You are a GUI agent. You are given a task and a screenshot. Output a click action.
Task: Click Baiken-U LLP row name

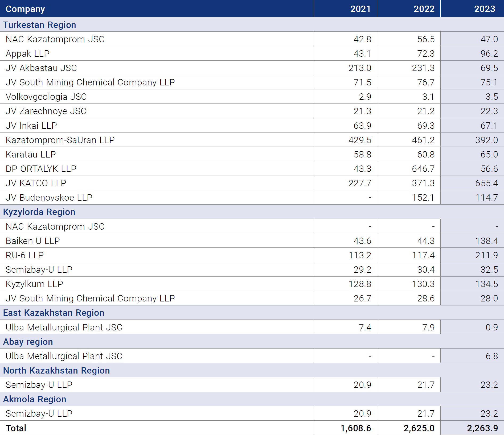point(33,241)
